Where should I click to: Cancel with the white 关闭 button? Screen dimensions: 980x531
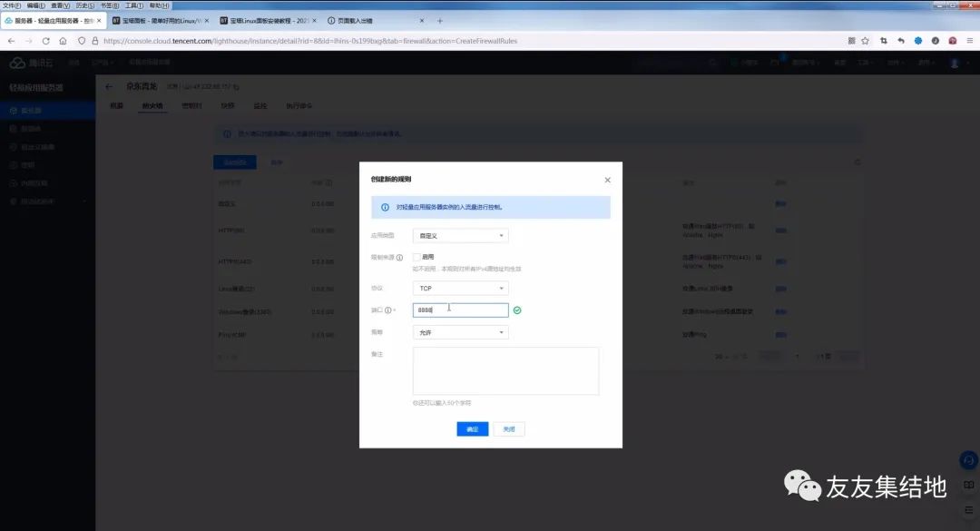pos(509,429)
